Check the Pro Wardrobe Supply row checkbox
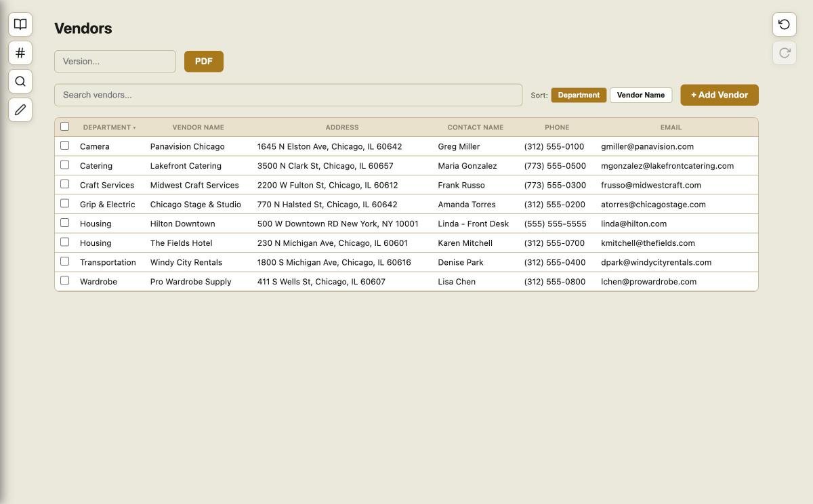This screenshot has height=504, width=813. coord(65,280)
